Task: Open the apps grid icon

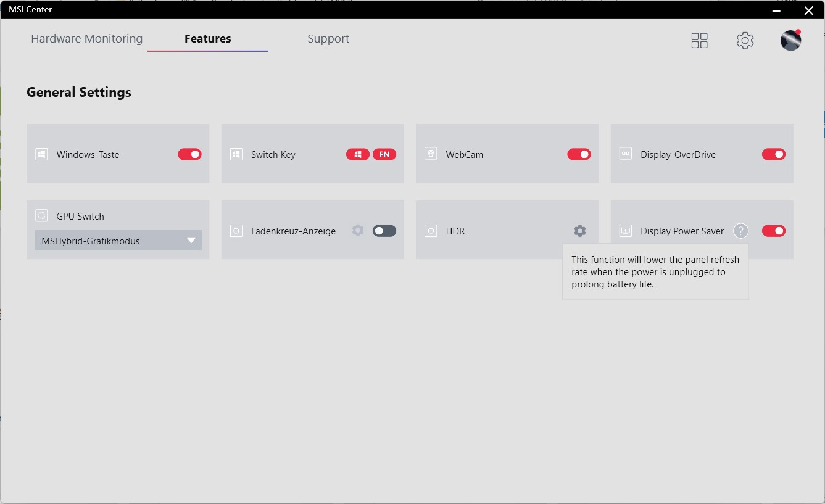Action: coord(699,41)
